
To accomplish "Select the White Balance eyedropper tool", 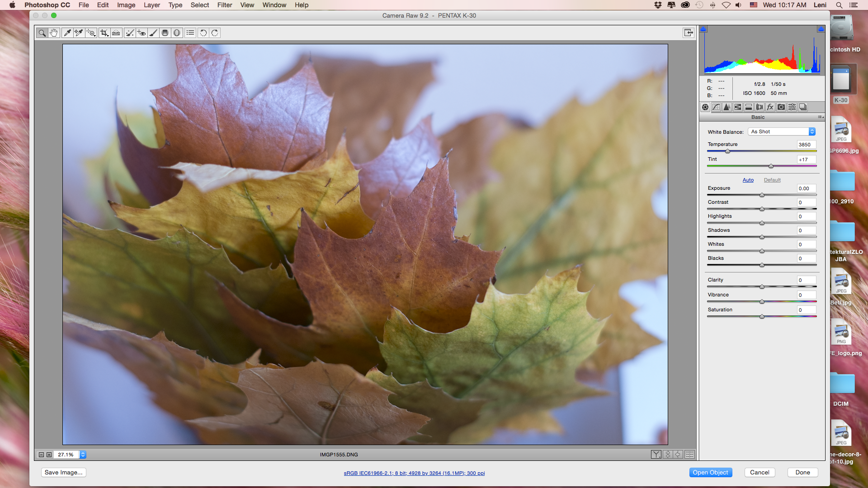I will 67,33.
